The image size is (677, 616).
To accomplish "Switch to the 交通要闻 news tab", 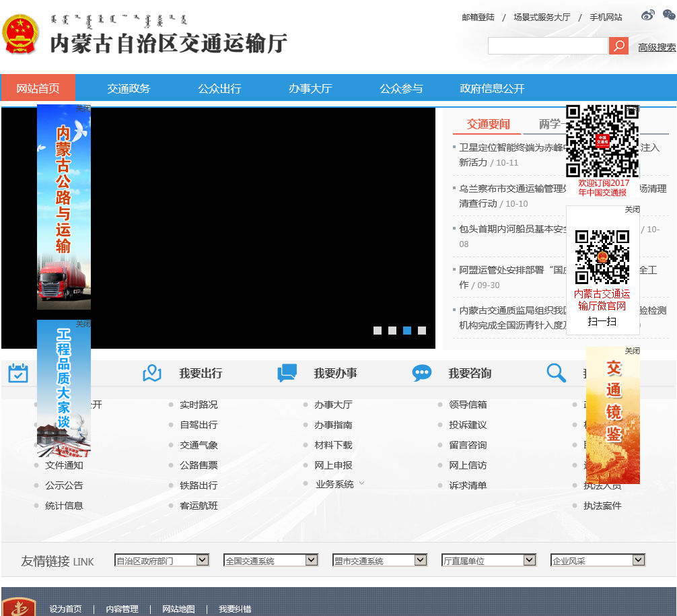I will point(489,124).
